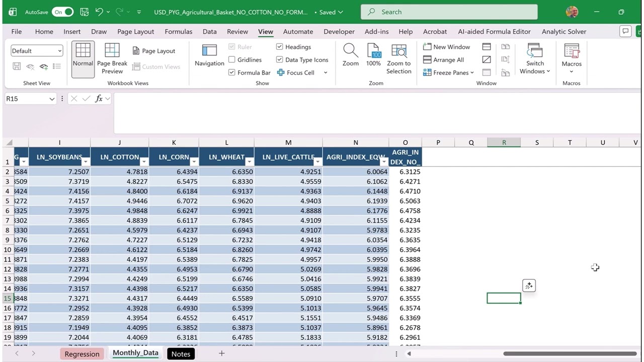Click the horizontal scrollbar thumb

pos(570,353)
